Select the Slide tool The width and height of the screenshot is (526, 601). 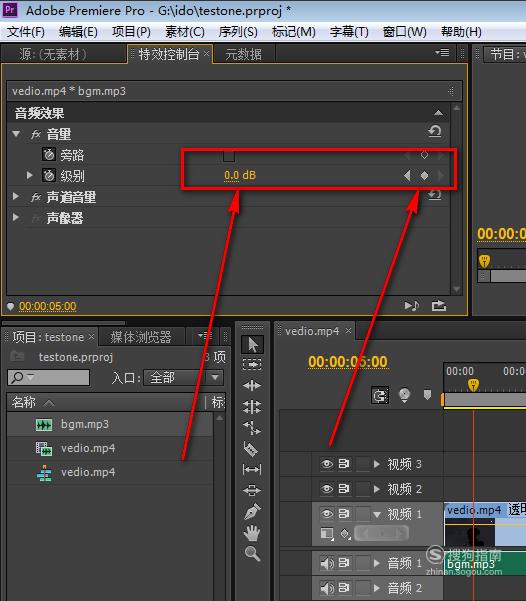click(252, 490)
